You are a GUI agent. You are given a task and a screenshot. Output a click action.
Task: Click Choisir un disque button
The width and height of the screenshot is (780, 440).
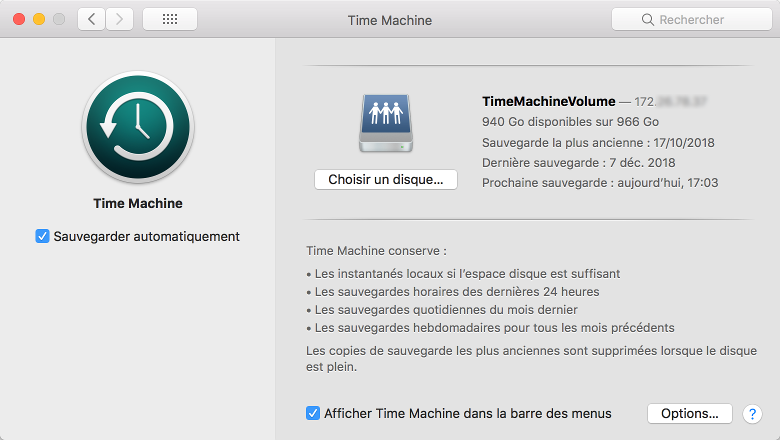(385, 179)
